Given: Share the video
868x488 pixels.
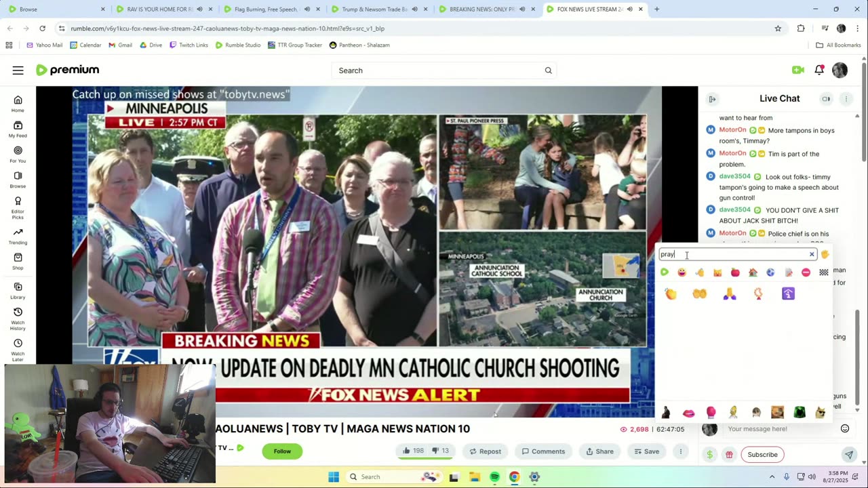Looking at the screenshot, I should [x=599, y=451].
